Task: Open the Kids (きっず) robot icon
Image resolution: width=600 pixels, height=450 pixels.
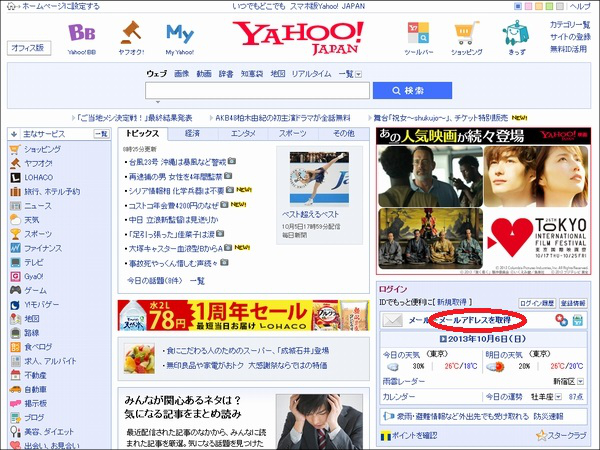Action: 516,33
